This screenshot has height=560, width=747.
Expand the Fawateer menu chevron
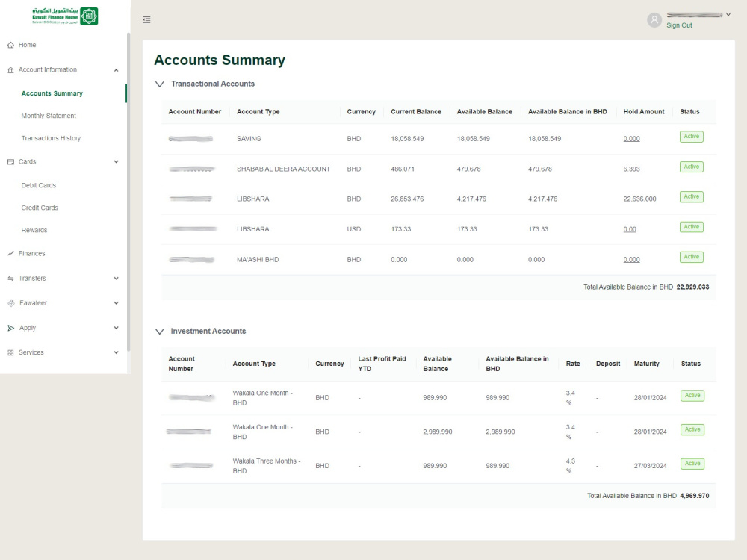coord(116,303)
